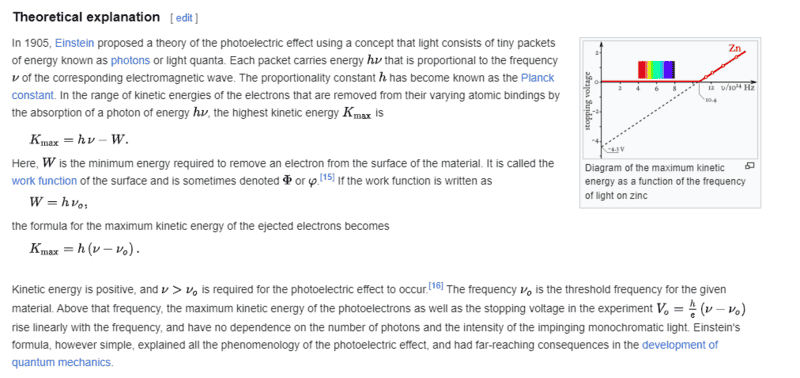Click the Kmax = h(ν − ν₀) equation
Screen dimensions: 800x378
pos(85,249)
